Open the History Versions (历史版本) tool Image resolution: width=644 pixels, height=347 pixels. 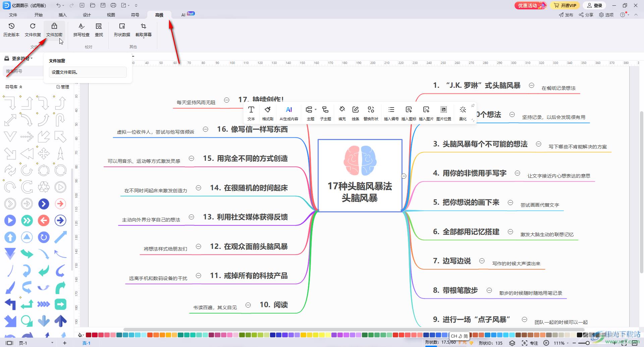coord(11,29)
